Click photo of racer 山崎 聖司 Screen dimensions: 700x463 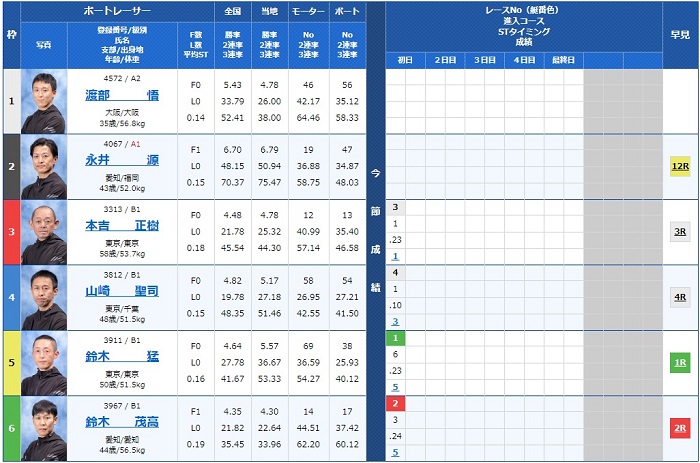(x=43, y=297)
